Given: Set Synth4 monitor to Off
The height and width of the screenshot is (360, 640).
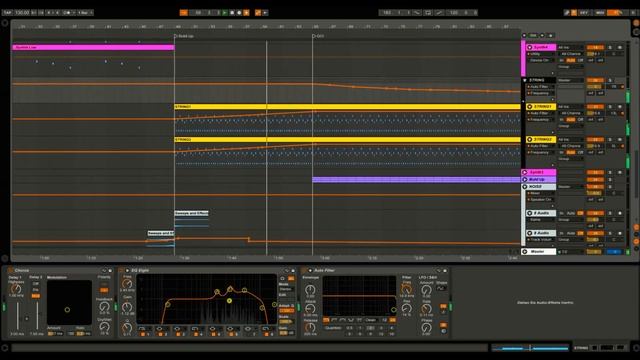Looking at the screenshot, I should click(x=580, y=60).
